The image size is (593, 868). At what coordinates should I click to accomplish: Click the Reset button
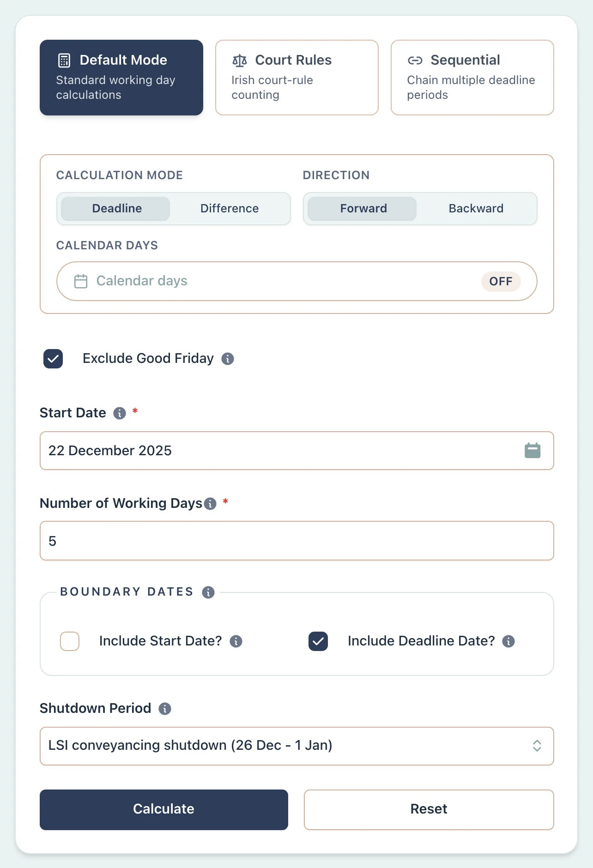pos(428,809)
